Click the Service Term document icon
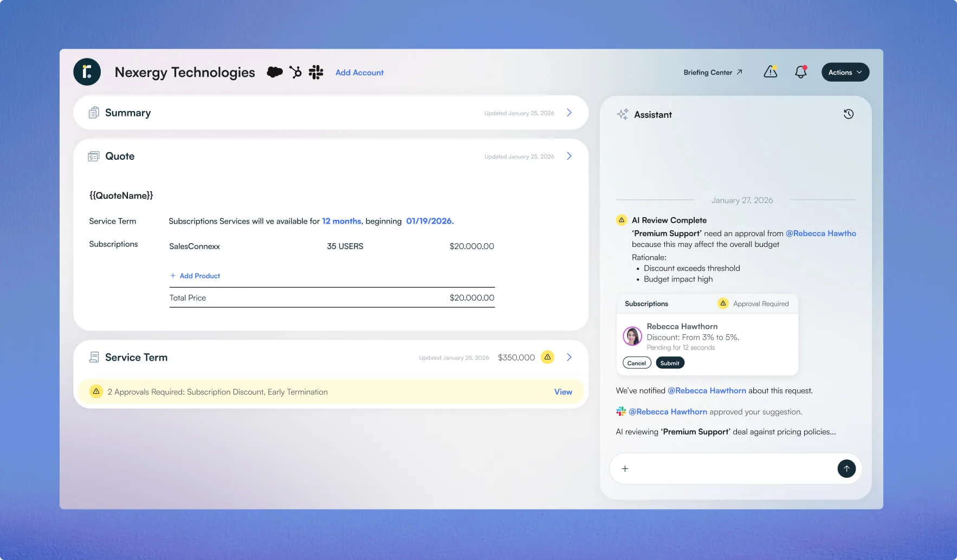 [x=94, y=357]
